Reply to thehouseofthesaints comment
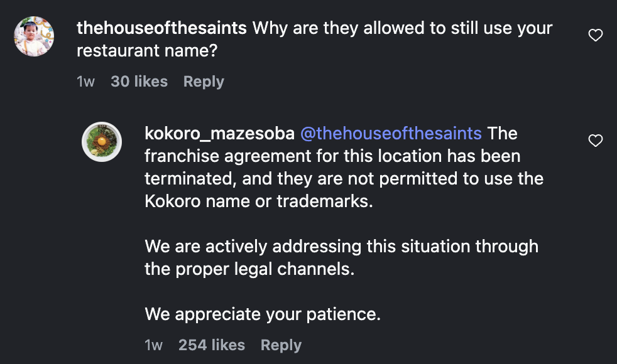Viewport: 617px width, 364px height. 204,82
